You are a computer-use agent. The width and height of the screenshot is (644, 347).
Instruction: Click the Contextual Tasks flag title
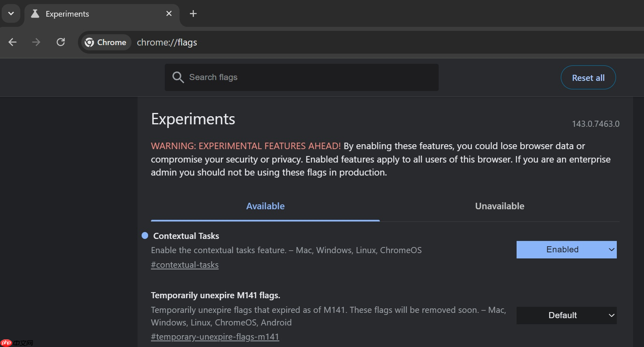(x=186, y=236)
